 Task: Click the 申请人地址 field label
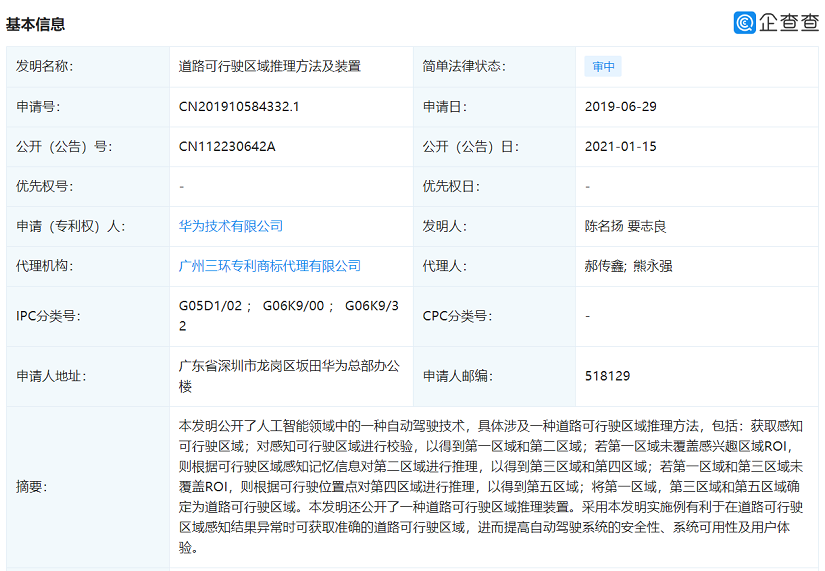[52, 376]
